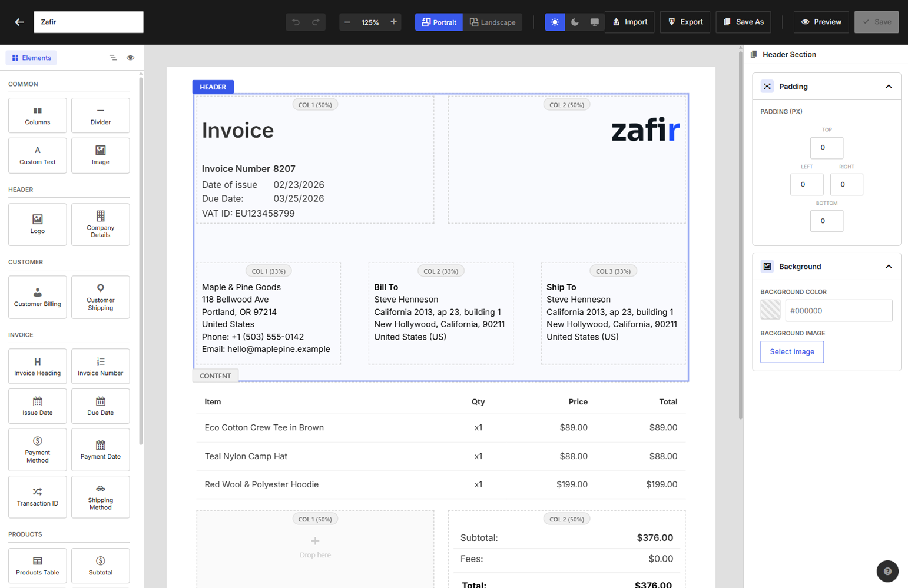This screenshot has width=908, height=588.
Task: Zoom in with the plus icon
Action: (x=393, y=22)
